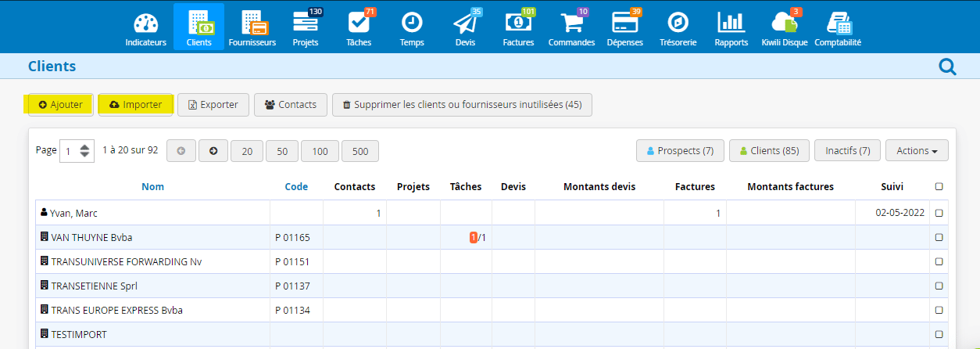This screenshot has height=349, width=980.
Task: Tick the select-all checkbox in header
Action: click(x=939, y=187)
